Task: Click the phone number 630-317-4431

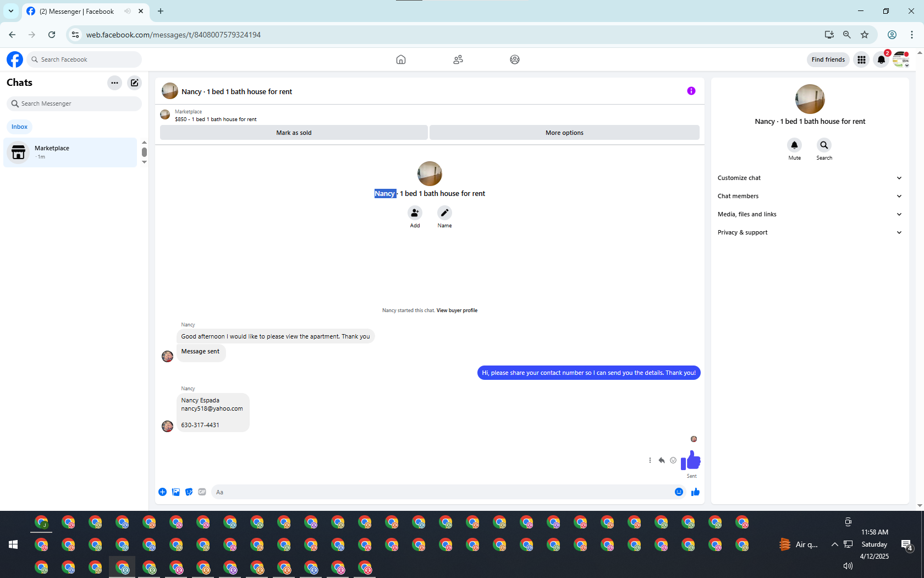Action: click(200, 425)
